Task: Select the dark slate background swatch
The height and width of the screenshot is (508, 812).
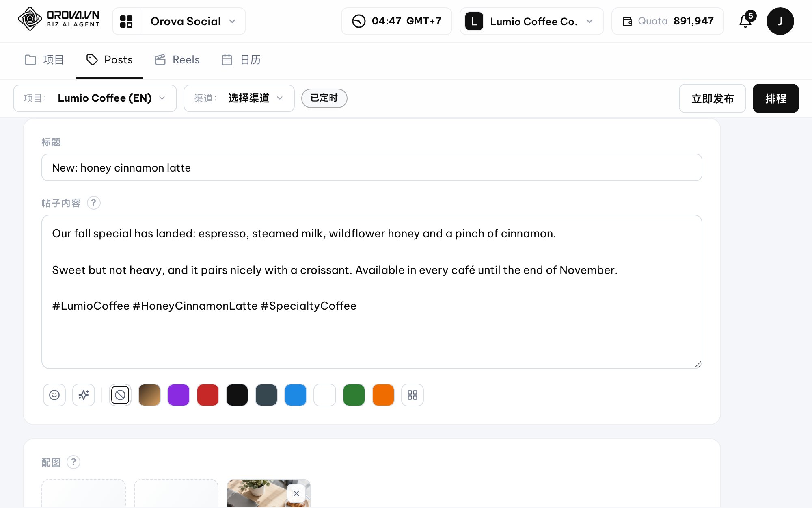Action: point(266,395)
